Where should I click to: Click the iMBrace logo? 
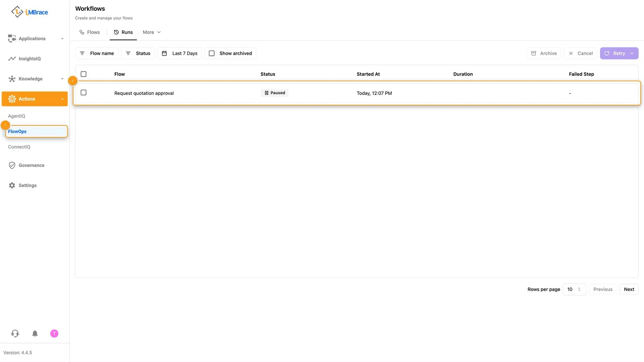coord(29,12)
